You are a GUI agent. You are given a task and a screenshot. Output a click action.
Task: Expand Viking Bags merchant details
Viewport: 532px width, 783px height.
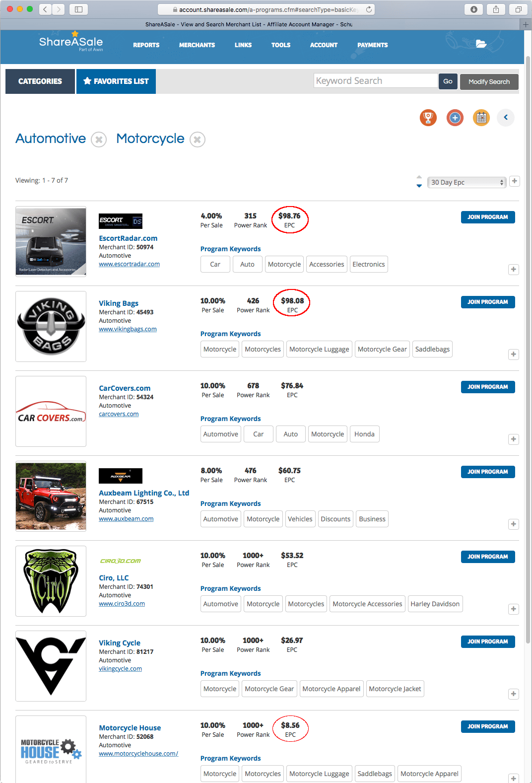tap(514, 355)
